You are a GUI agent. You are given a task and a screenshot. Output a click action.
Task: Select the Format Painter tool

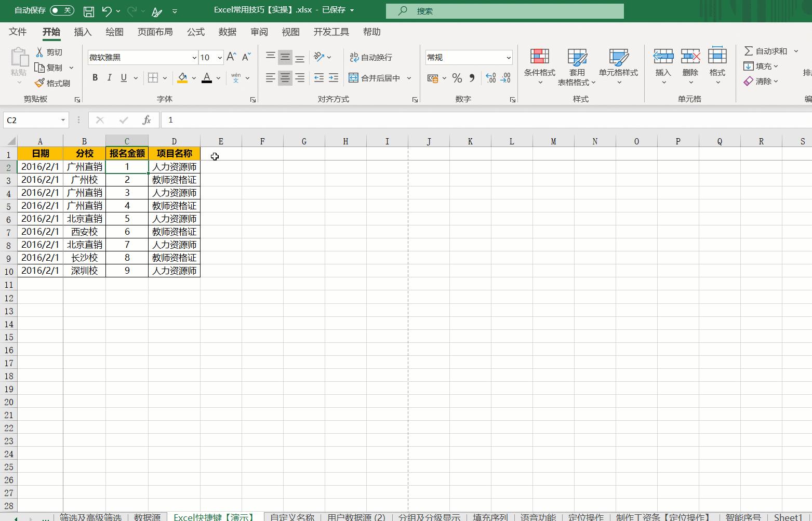click(x=54, y=83)
